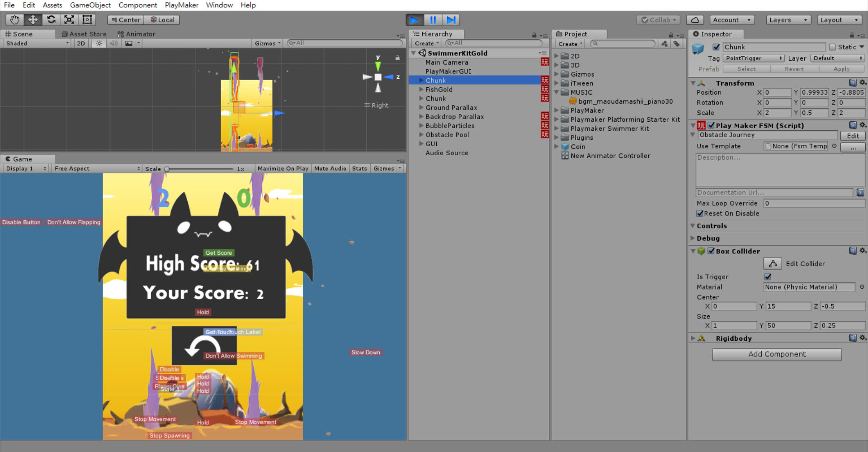Viewport: 868px width, 452px height.
Task: Toggle Box Collider enabled checkbox
Action: pyautogui.click(x=712, y=251)
